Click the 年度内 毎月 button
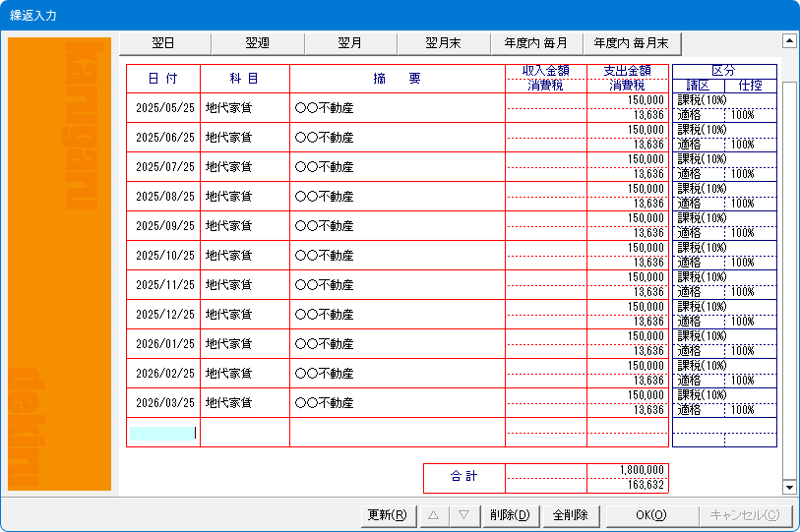The height and width of the screenshot is (532, 800). point(535,43)
